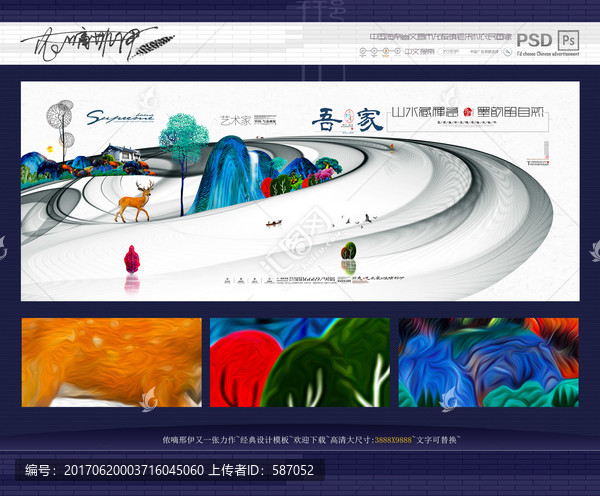The image size is (600, 496).
Task: Click the 山水藏禅意 heading text
Action: (x=424, y=112)
